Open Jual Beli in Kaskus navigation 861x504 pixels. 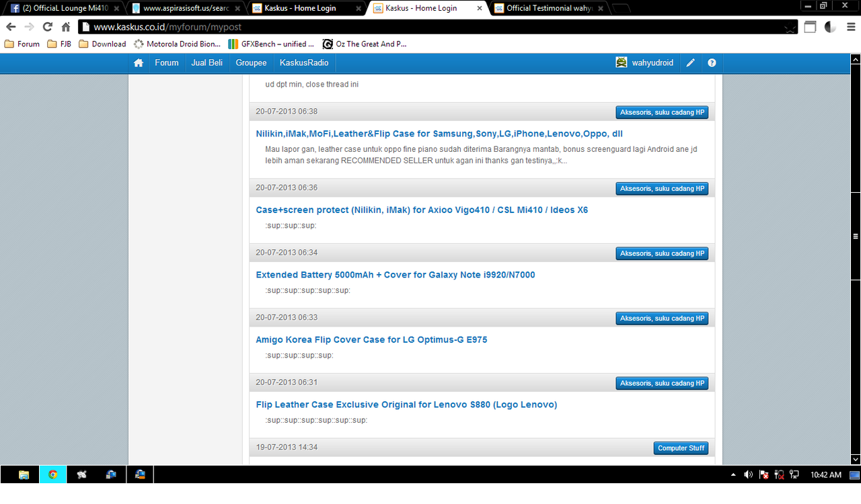point(207,63)
